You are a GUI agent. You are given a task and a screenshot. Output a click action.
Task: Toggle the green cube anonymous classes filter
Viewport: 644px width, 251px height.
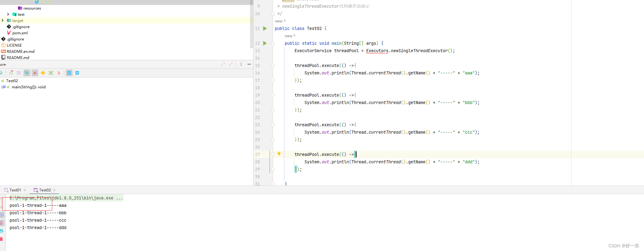(51, 73)
